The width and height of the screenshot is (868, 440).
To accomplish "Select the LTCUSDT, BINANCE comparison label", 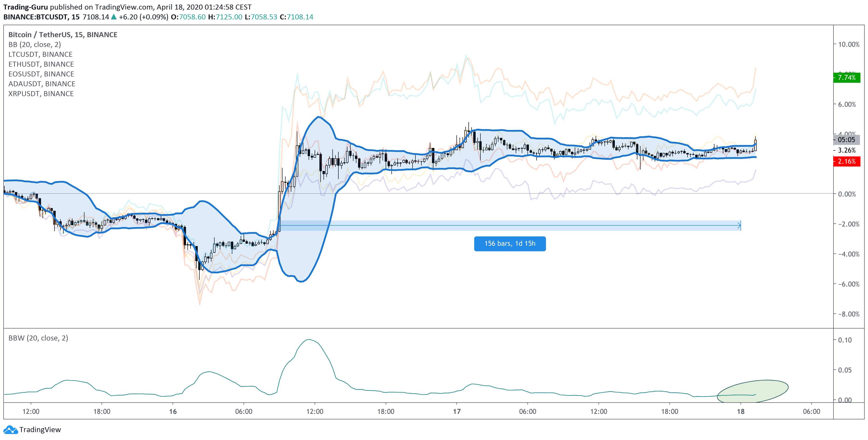I will pyautogui.click(x=40, y=54).
